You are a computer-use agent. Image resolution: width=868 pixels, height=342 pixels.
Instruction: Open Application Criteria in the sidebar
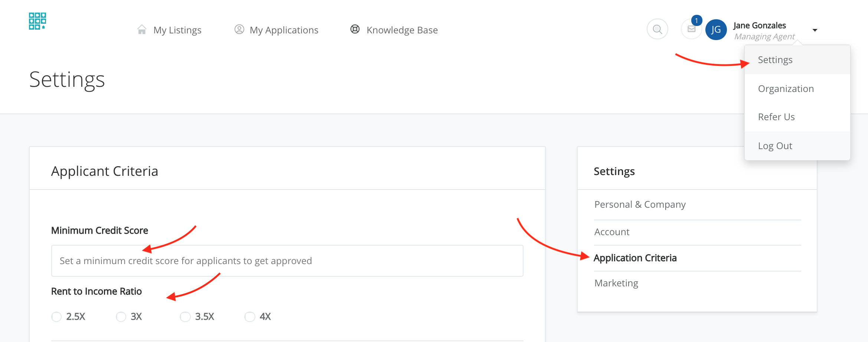pyautogui.click(x=635, y=258)
